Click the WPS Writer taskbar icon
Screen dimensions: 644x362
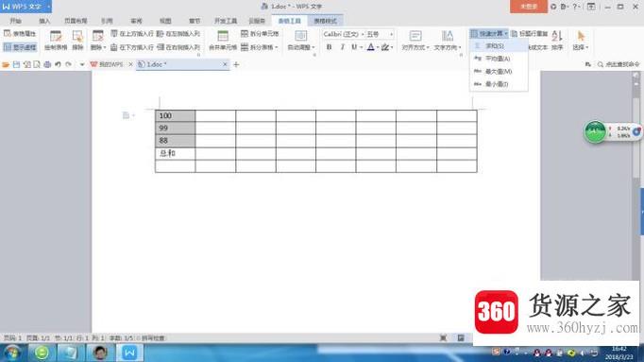pos(129,353)
